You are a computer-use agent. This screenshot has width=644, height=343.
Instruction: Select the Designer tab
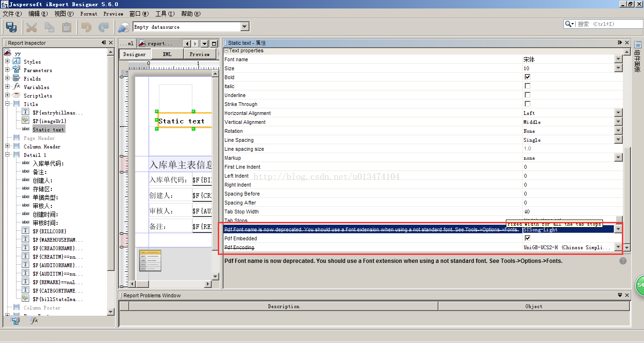pyautogui.click(x=134, y=54)
